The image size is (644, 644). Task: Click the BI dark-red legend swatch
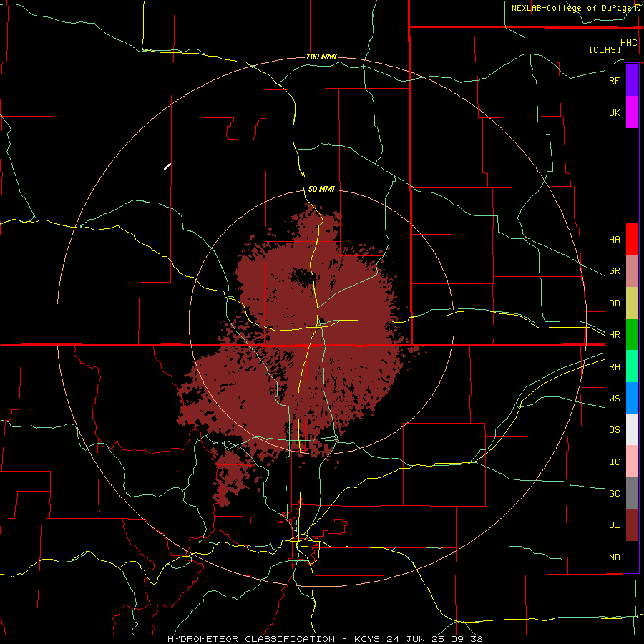[x=632, y=525]
